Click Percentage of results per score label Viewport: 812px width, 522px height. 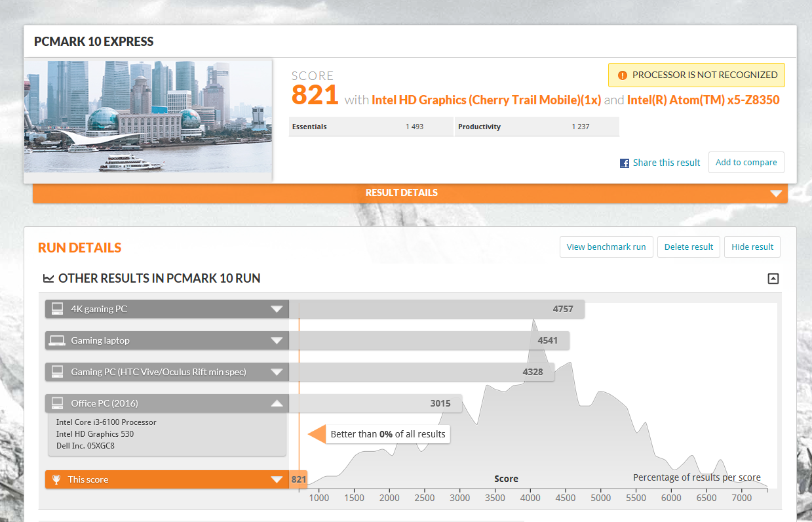tap(697, 477)
